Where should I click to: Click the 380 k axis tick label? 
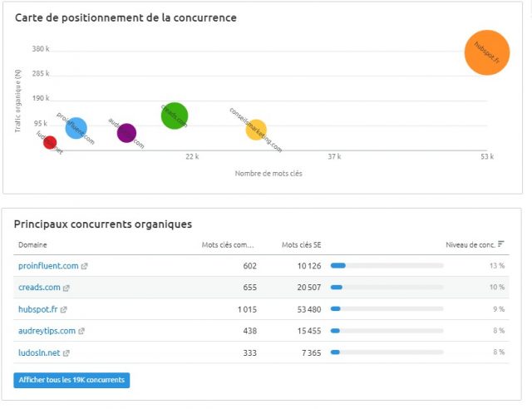(x=41, y=49)
